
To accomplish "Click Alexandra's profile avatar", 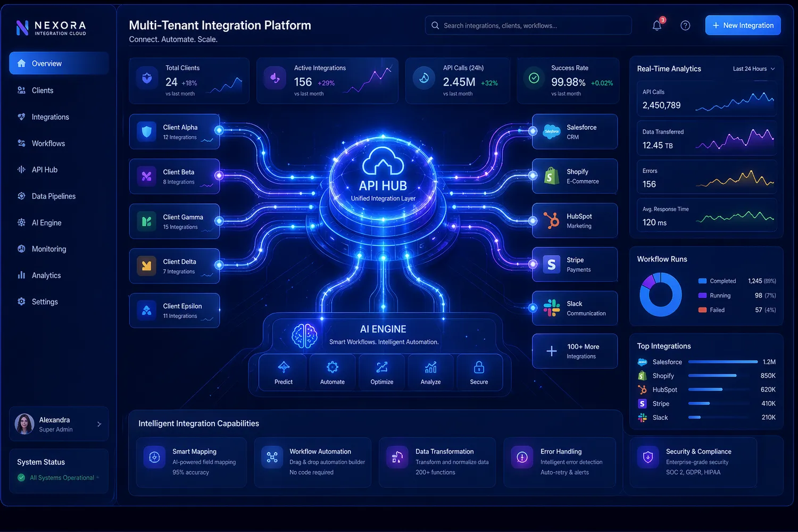I will point(24,424).
